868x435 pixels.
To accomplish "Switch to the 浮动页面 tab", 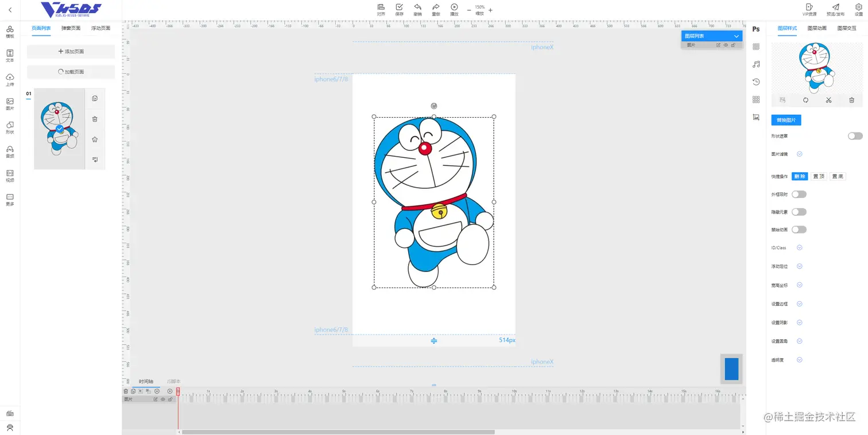I will coord(101,28).
